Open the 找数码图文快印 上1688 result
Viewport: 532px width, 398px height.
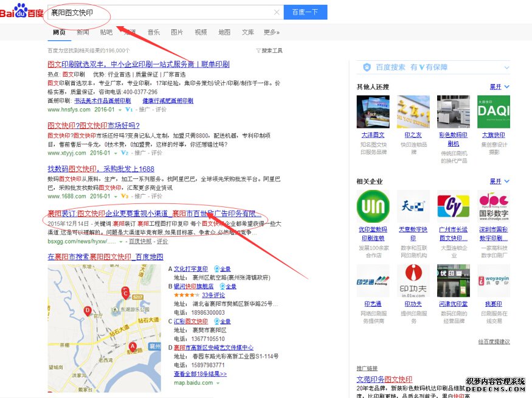point(101,169)
